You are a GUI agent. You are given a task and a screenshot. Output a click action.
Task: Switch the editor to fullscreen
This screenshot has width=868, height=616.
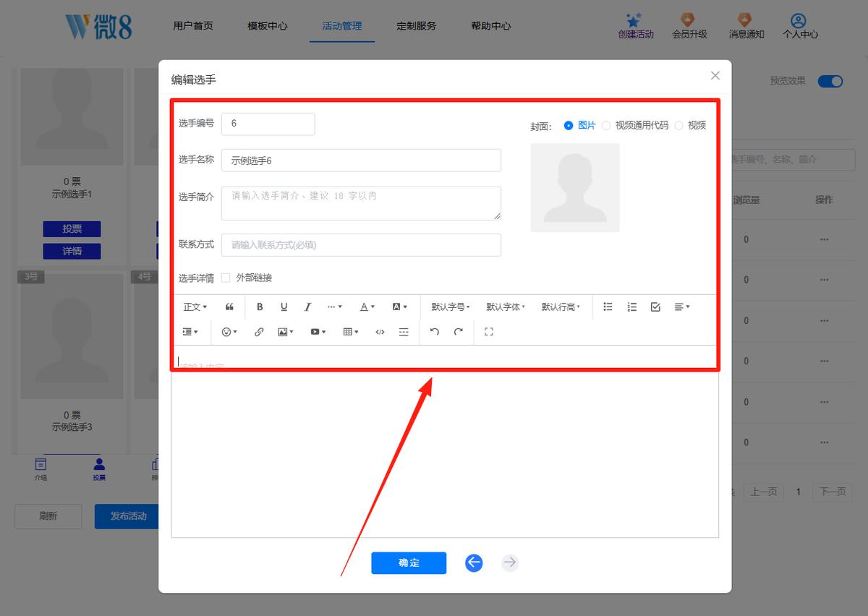(489, 332)
